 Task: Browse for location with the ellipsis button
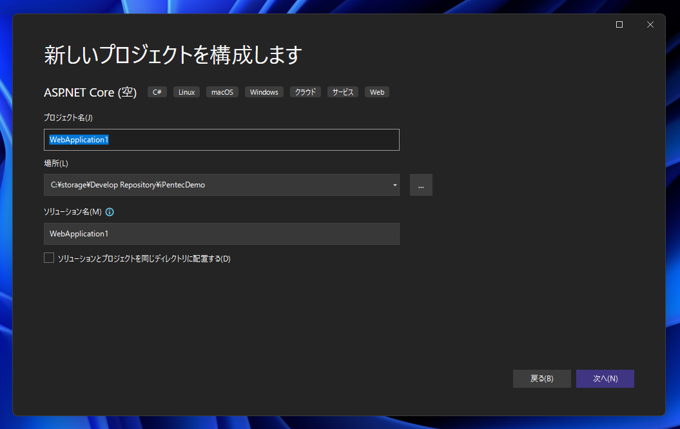pos(421,185)
